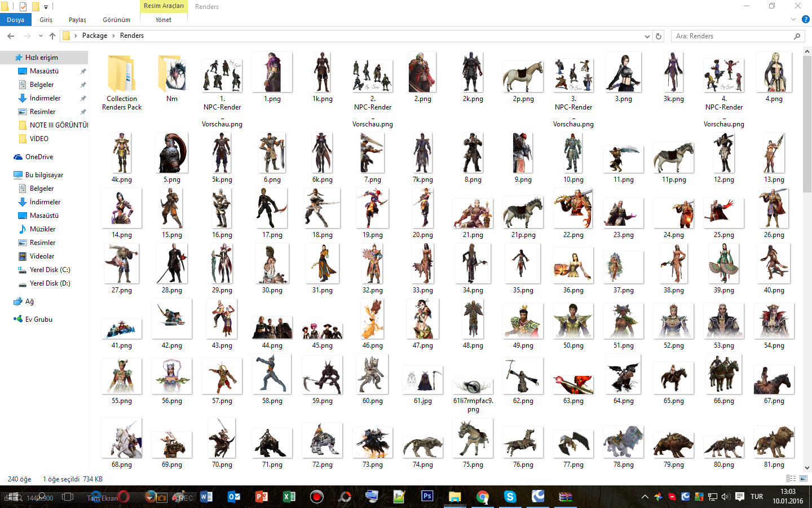Click the Back navigation arrow
The image size is (812, 508).
tap(11, 36)
